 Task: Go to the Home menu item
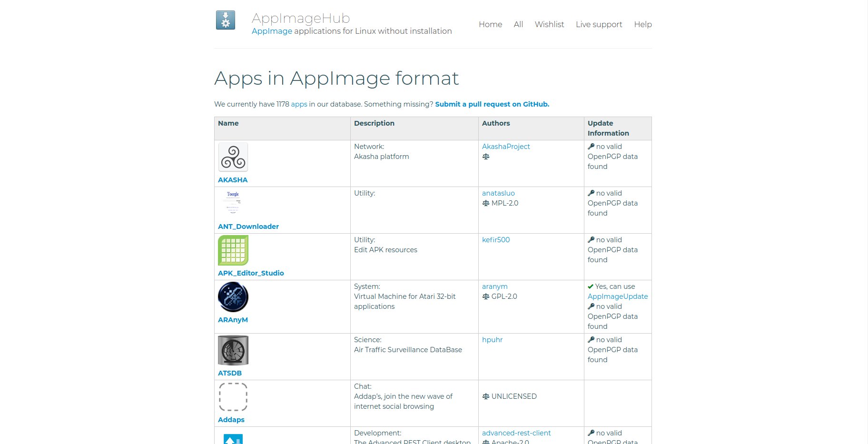[x=490, y=24]
